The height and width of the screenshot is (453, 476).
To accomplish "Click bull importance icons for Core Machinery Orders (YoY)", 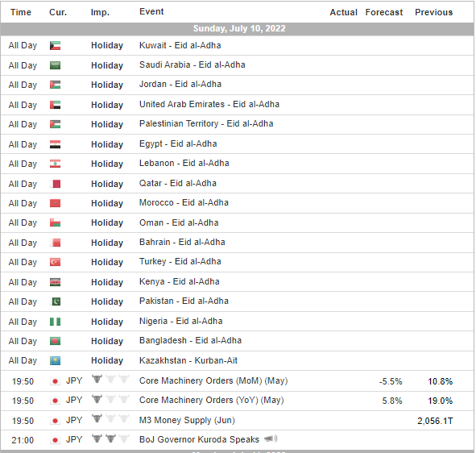I will point(110,399).
